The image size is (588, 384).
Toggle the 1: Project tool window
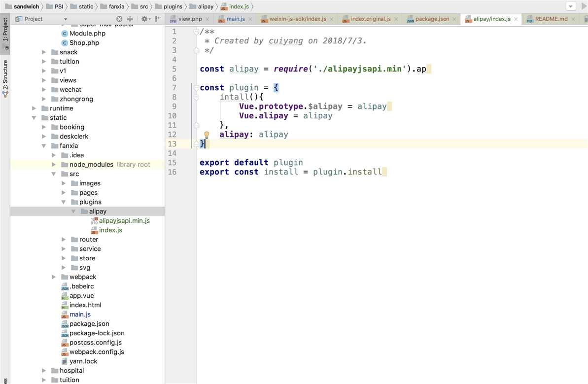pos(5,35)
